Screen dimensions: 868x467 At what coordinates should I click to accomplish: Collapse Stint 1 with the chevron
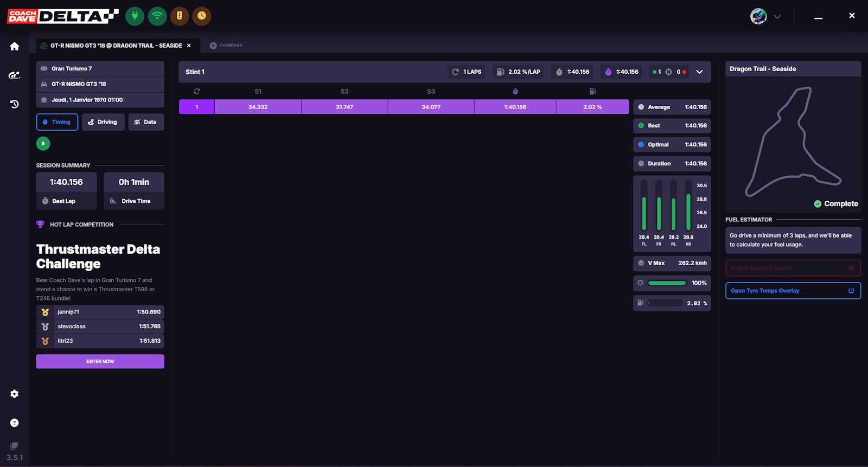pyautogui.click(x=700, y=72)
